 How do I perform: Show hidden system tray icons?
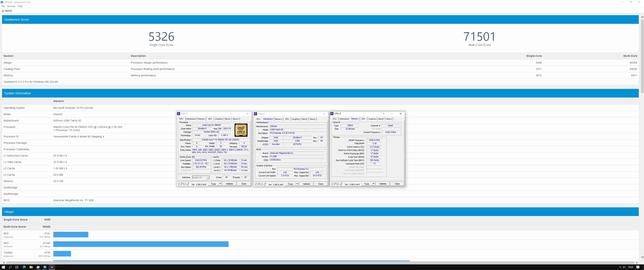(620, 267)
